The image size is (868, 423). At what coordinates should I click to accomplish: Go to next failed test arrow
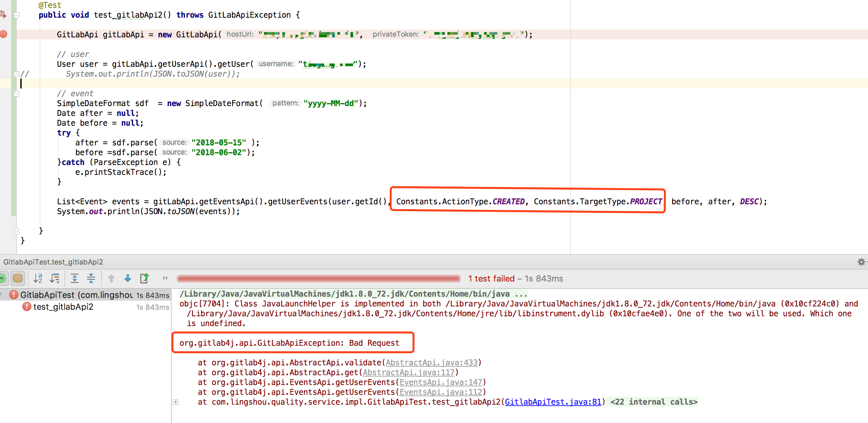click(x=128, y=278)
